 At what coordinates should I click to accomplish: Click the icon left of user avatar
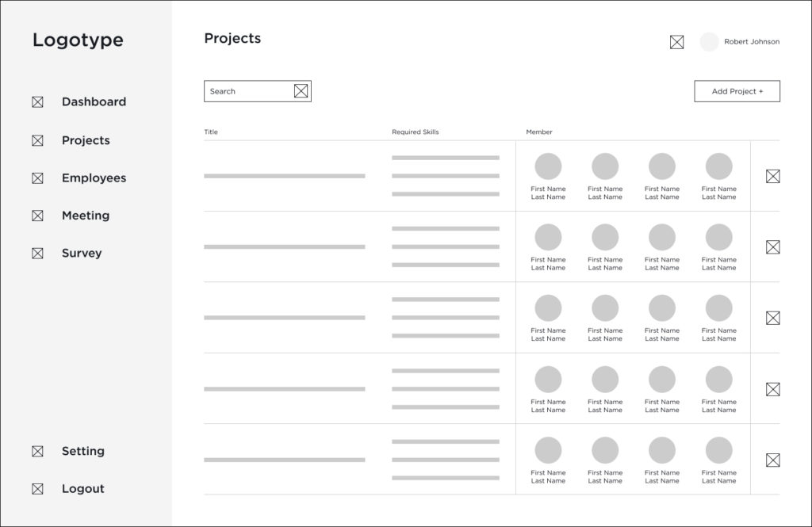(x=676, y=42)
